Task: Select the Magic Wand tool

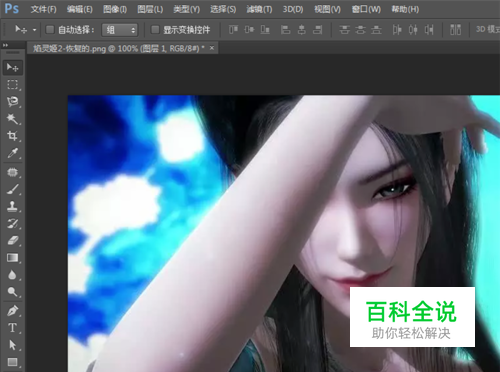Action: (x=13, y=118)
